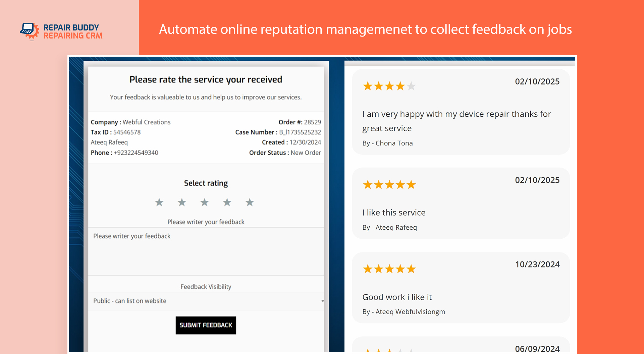Image resolution: width=644 pixels, height=354 pixels.
Task: Select the second rating star
Action: tap(182, 202)
